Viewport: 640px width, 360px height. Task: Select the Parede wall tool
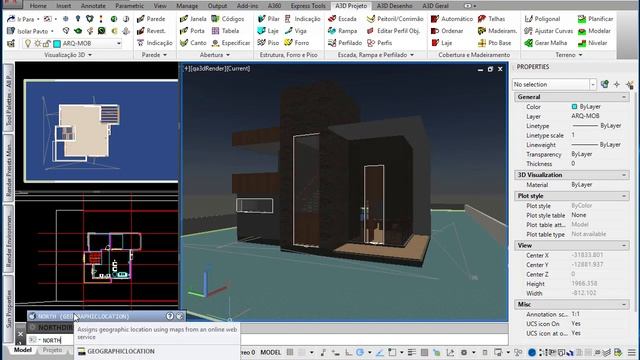click(x=151, y=19)
